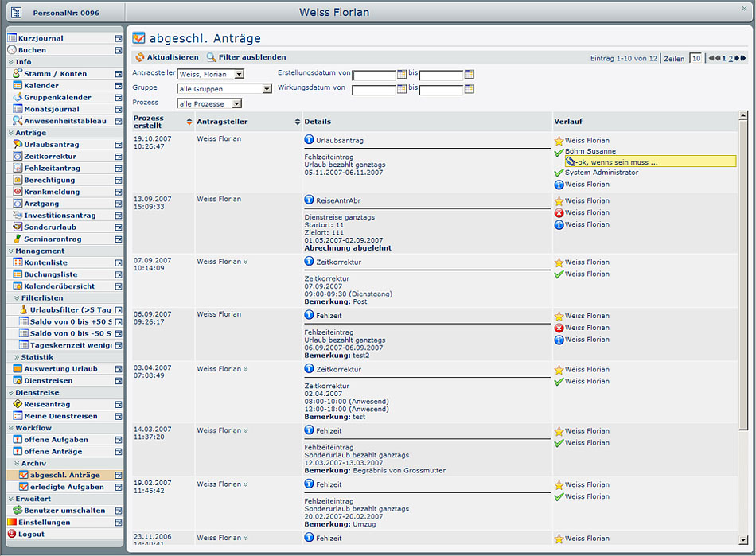Collapse the Info menu section
The width and height of the screenshot is (756, 556).
pos(10,62)
